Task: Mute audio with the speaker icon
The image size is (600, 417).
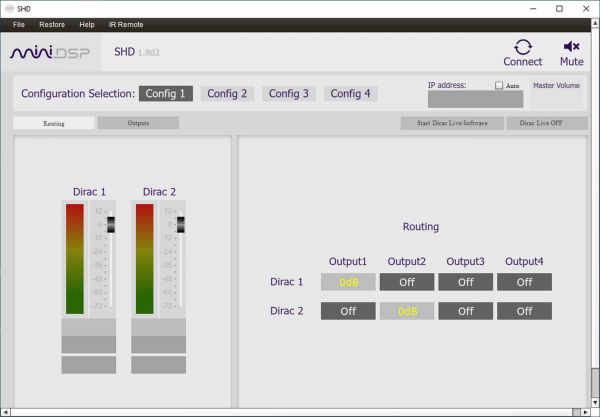Action: pyautogui.click(x=572, y=46)
